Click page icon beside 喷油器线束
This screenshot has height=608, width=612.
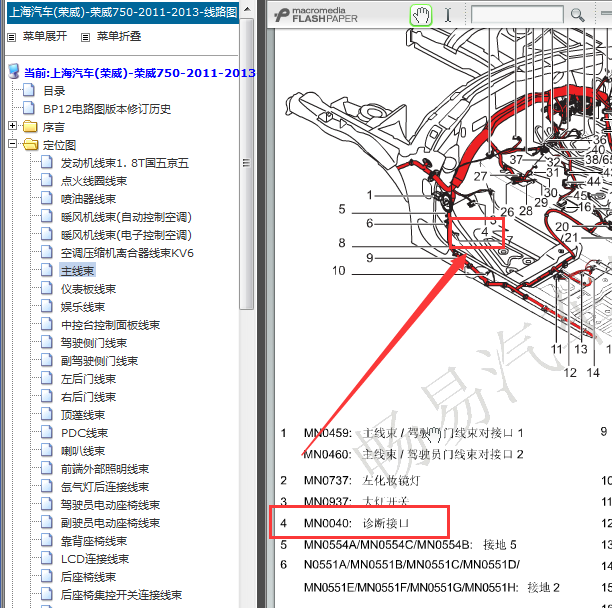click(x=47, y=198)
